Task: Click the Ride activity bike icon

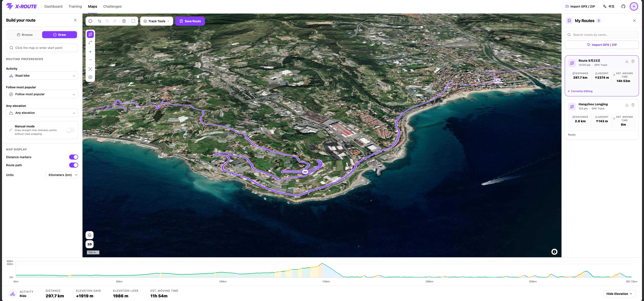Action: tap(12, 294)
